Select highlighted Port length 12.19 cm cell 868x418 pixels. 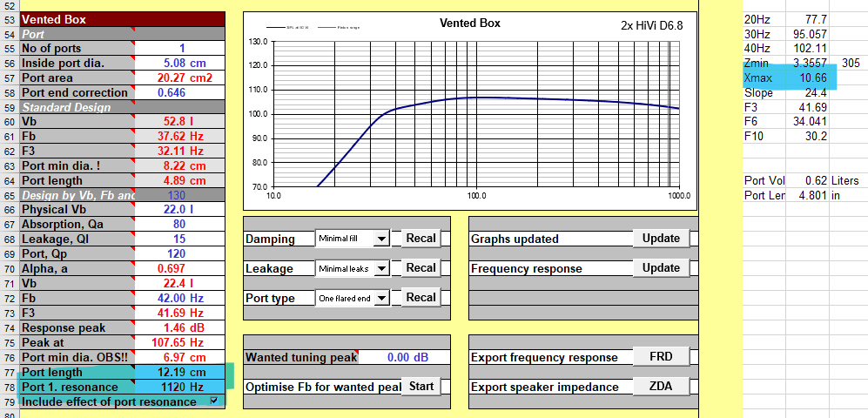[x=180, y=372]
